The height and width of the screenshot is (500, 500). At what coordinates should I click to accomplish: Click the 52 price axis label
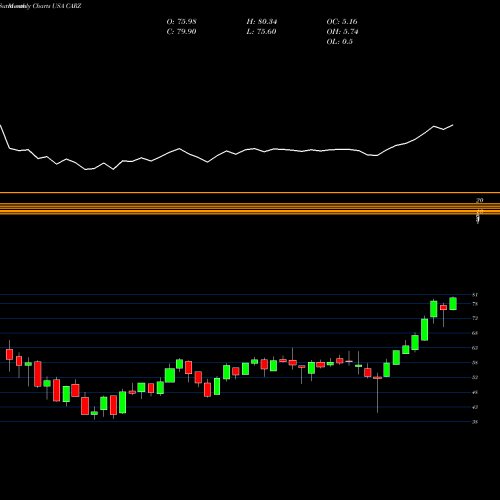475,377
